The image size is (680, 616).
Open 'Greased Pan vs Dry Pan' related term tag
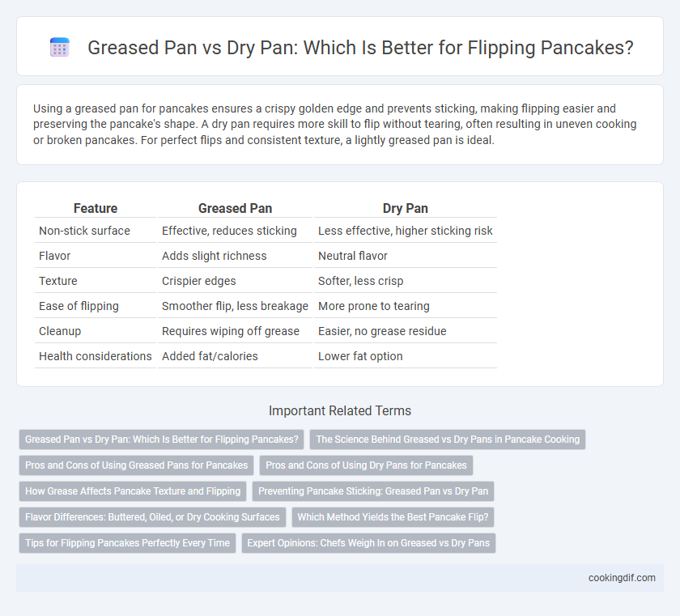161,440
